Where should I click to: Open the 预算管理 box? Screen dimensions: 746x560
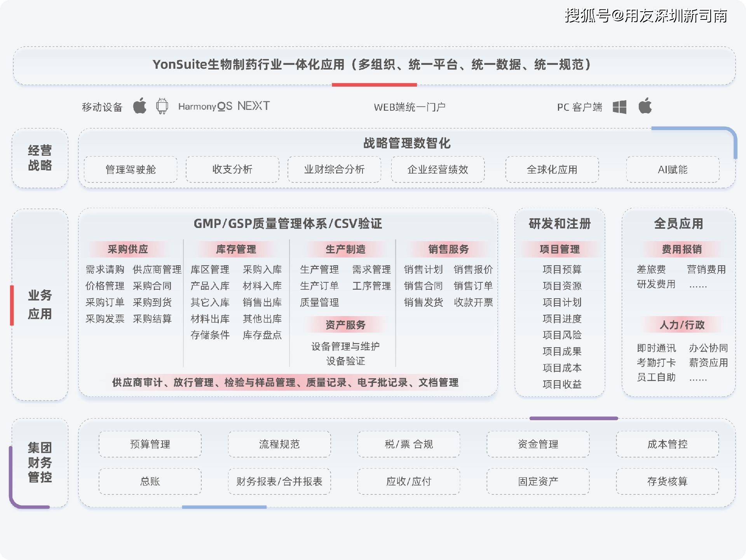click(x=150, y=444)
